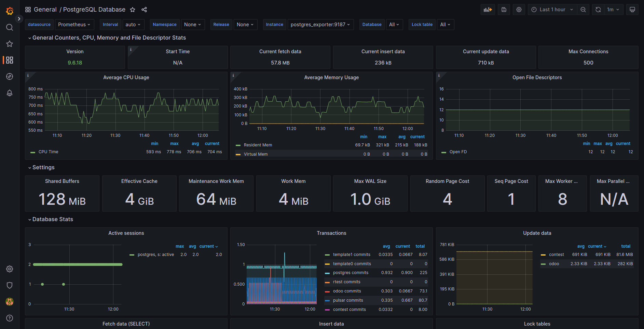Sort Transactions legend by total
The image size is (644, 329).
[420, 246]
